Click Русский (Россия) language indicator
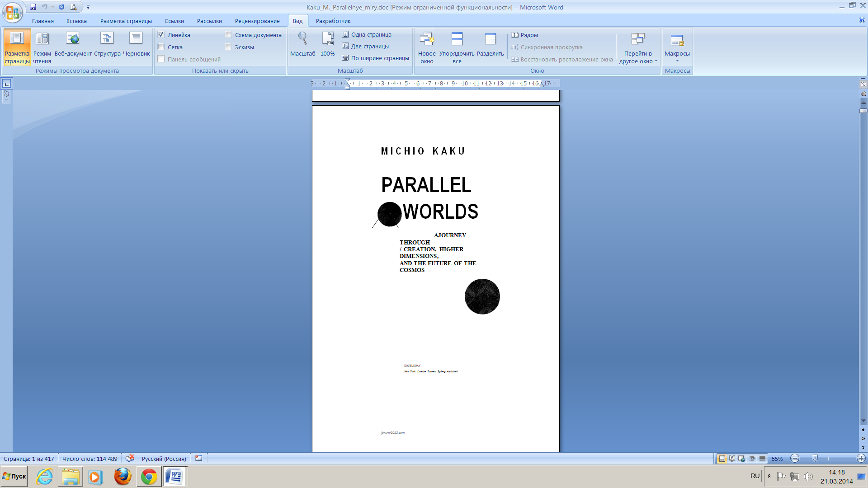Image resolution: width=868 pixels, height=488 pixels. point(164,459)
